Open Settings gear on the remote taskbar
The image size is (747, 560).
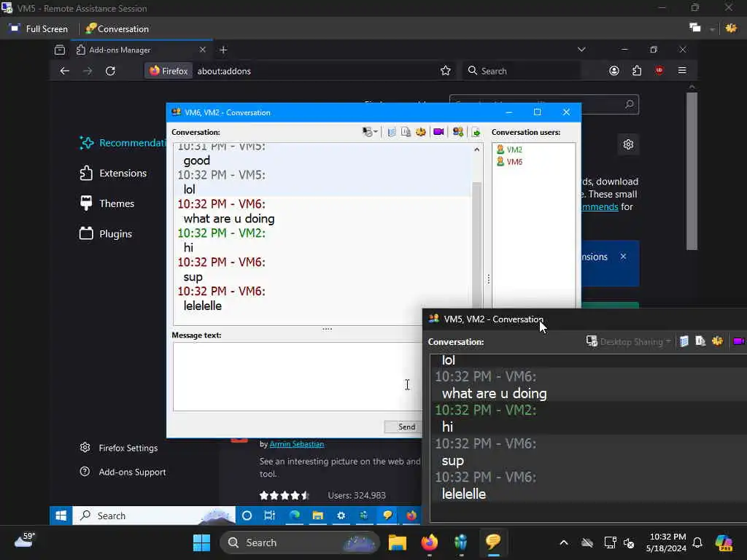[x=341, y=516]
